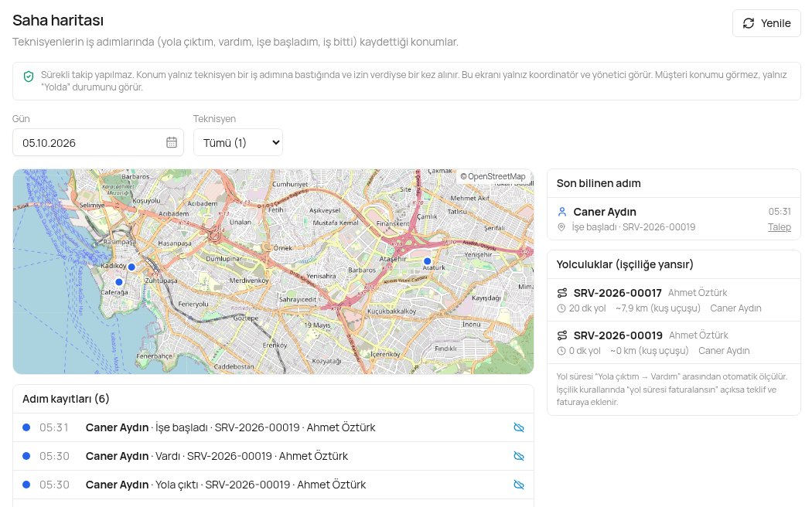Image resolution: width=812 pixels, height=507 pixels.
Task: Select the Caner Aydın · Yola çıktı record row
Action: point(274,485)
